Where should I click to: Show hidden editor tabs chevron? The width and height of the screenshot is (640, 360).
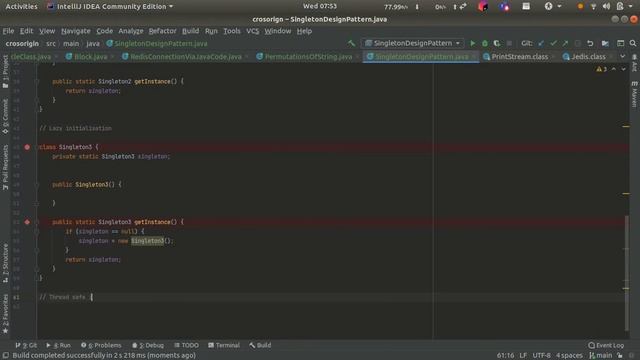[x=622, y=57]
